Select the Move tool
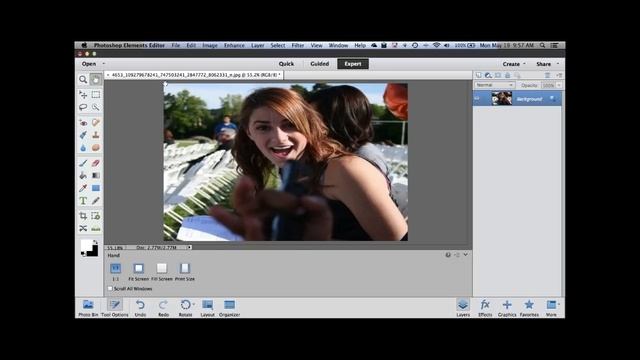 click(83, 95)
